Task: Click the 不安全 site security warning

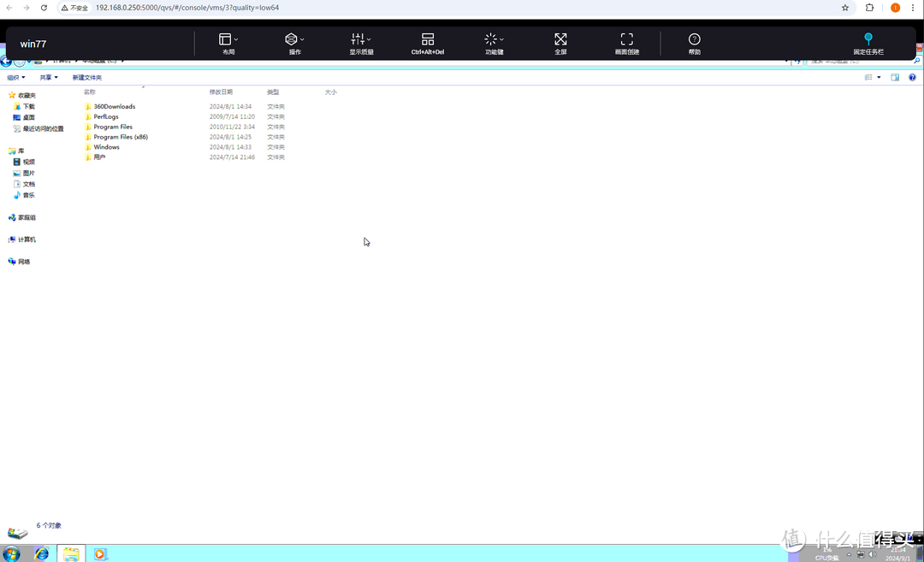Action: (x=74, y=8)
